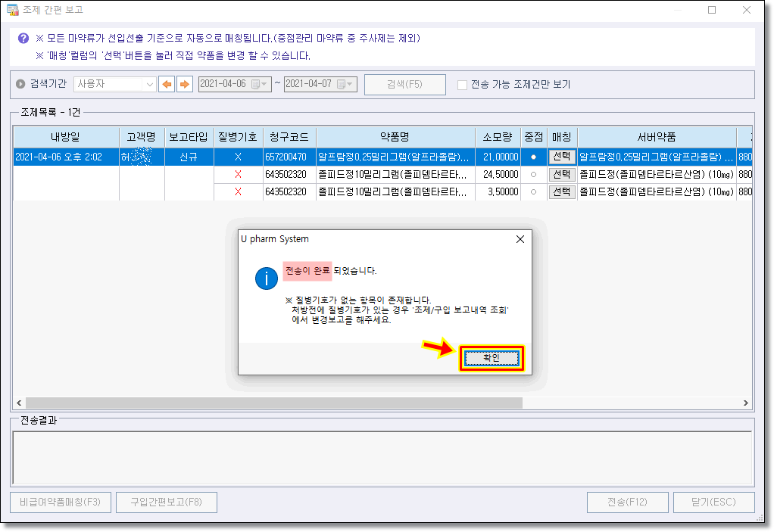This screenshot has height=532, width=774.
Task: Select 중점 radio mark in second row
Action: [x=533, y=174]
